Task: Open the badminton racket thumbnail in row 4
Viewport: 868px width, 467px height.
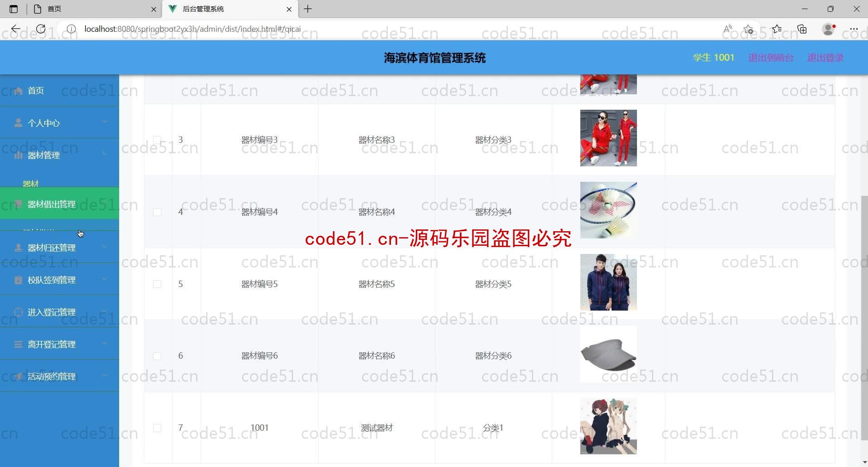Action: coord(608,210)
